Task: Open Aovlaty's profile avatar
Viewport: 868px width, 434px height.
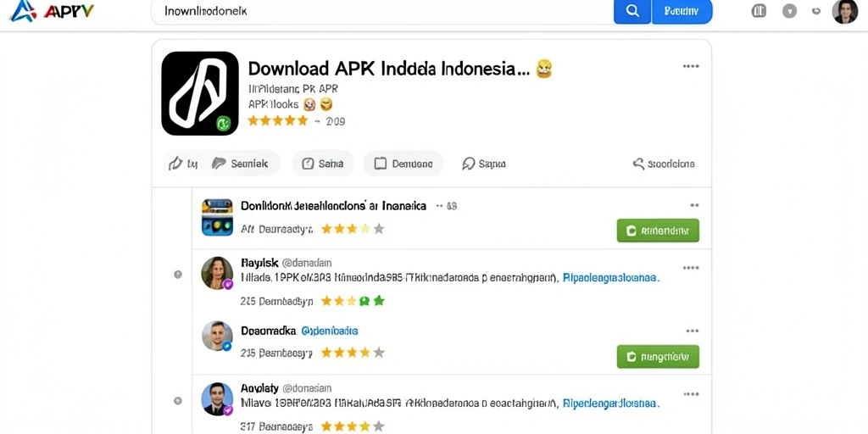Action: pos(216,399)
